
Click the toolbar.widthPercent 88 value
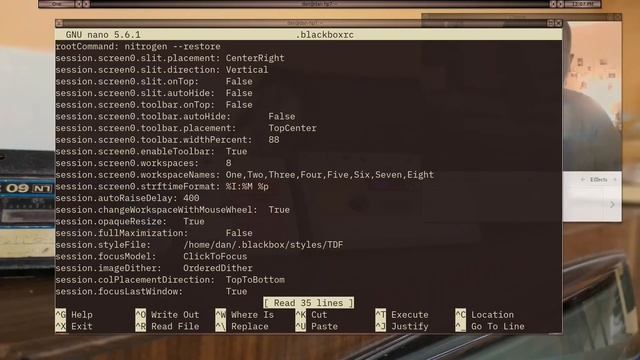pos(274,140)
